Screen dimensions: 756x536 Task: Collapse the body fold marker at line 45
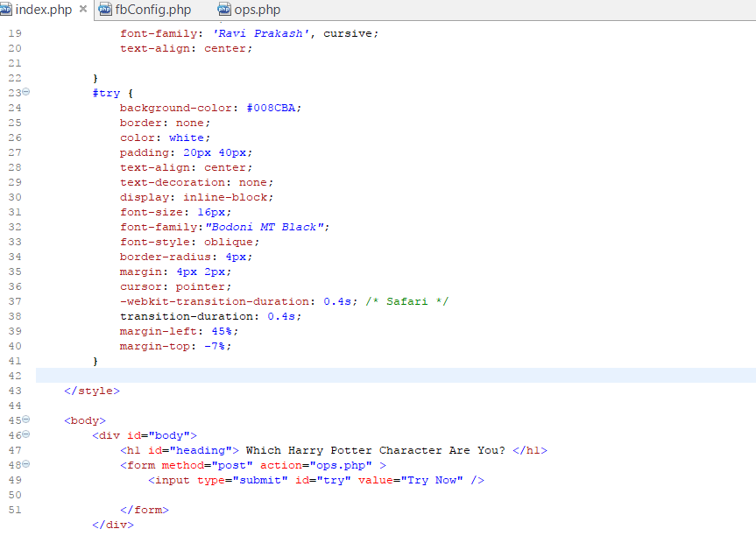coord(25,420)
